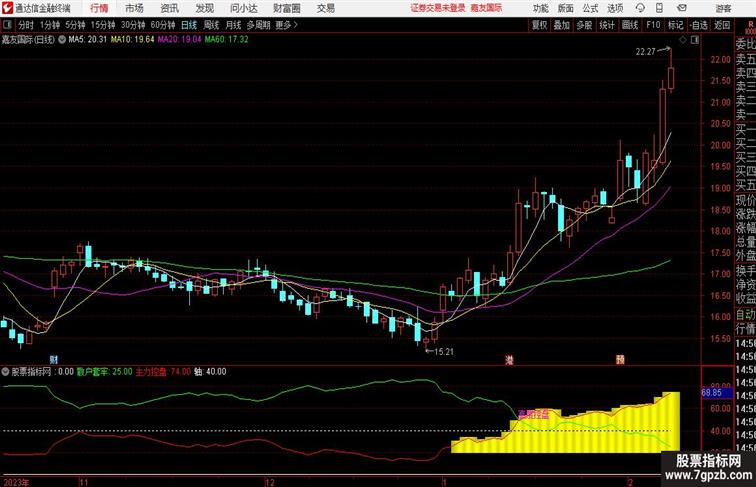Click the 多股 toolbar button
Image resolution: width=756 pixels, height=487 pixels.
click(584, 25)
